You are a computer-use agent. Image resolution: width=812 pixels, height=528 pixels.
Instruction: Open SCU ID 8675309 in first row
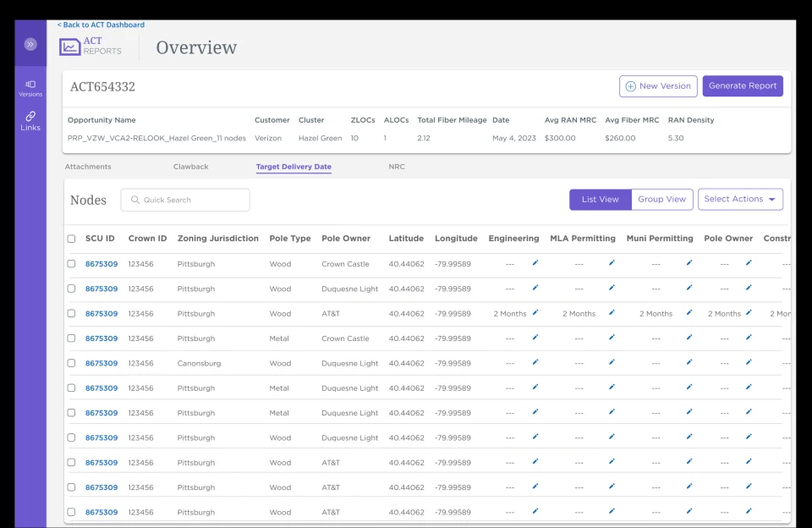[101, 264]
